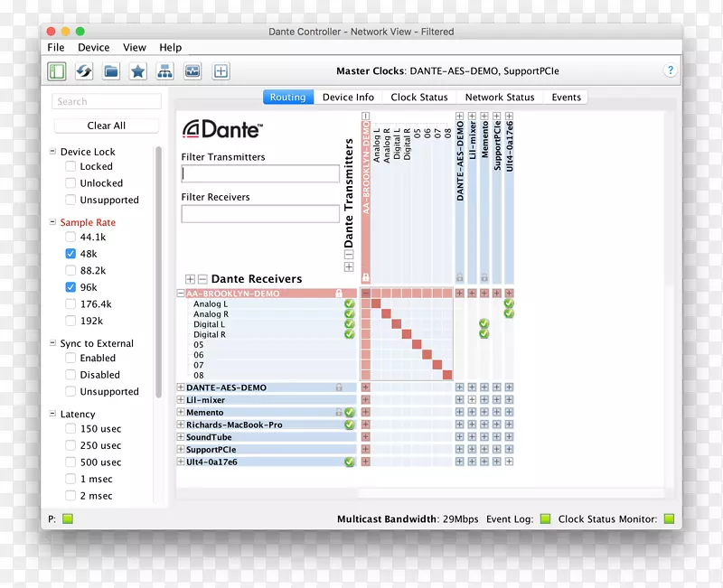
Task: Click the star clock master icon
Action: [138, 70]
